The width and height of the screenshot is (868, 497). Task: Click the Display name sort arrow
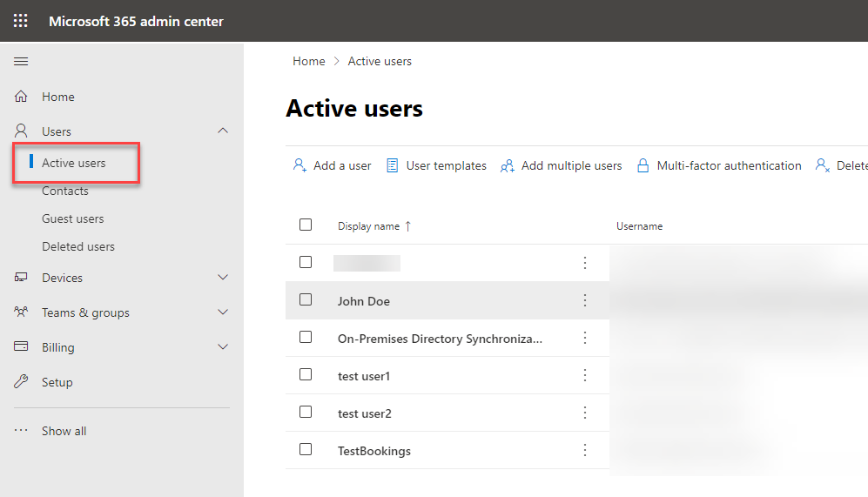click(408, 225)
